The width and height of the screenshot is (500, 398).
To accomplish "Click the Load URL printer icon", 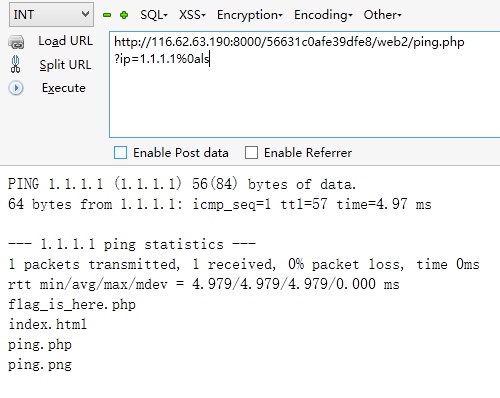I will coord(16,42).
